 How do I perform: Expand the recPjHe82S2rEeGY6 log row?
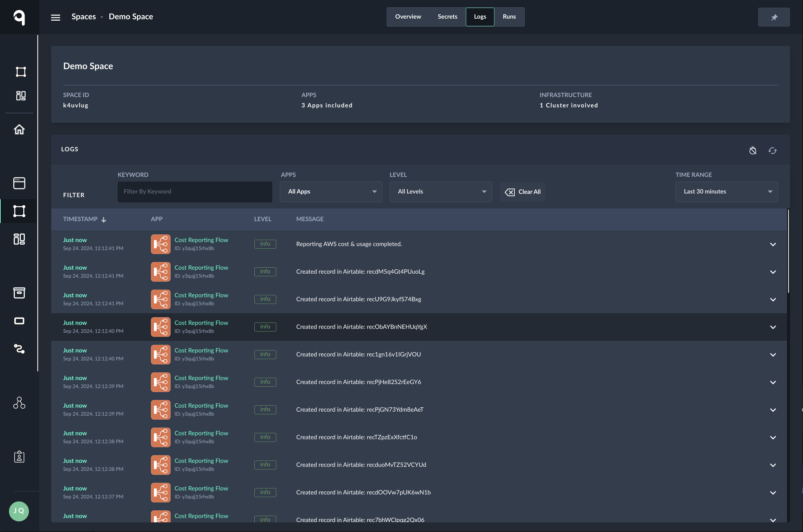coord(773,382)
